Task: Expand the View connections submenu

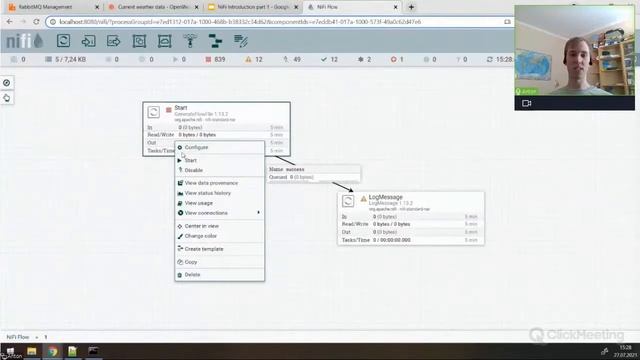Action: click(x=220, y=213)
